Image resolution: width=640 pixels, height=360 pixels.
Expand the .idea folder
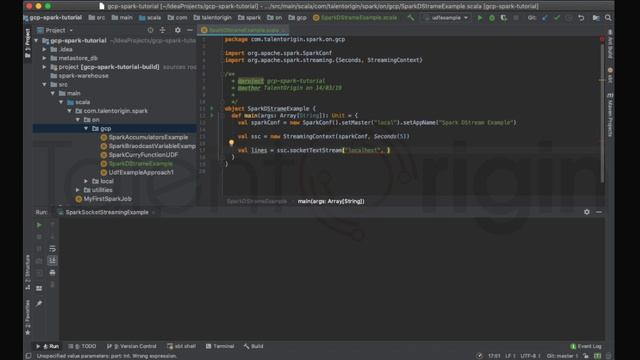[44, 49]
